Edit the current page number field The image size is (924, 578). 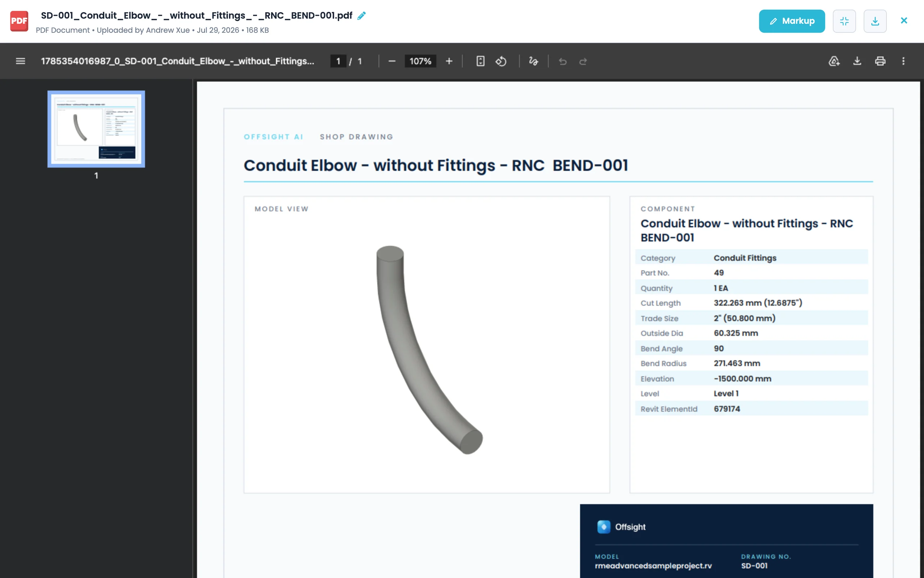[338, 61]
